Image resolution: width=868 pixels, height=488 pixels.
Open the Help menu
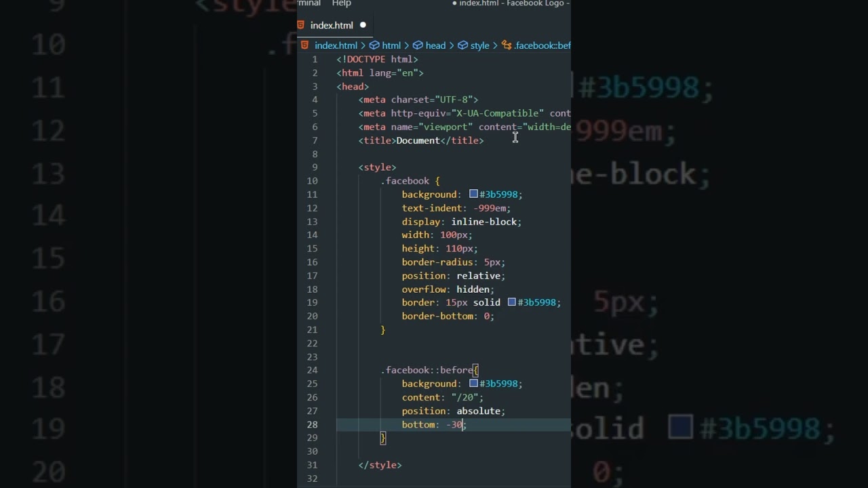(x=341, y=3)
